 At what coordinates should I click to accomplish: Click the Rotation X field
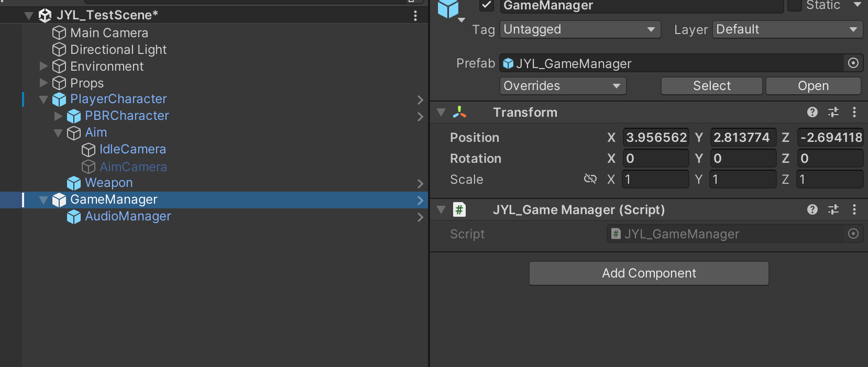point(655,158)
